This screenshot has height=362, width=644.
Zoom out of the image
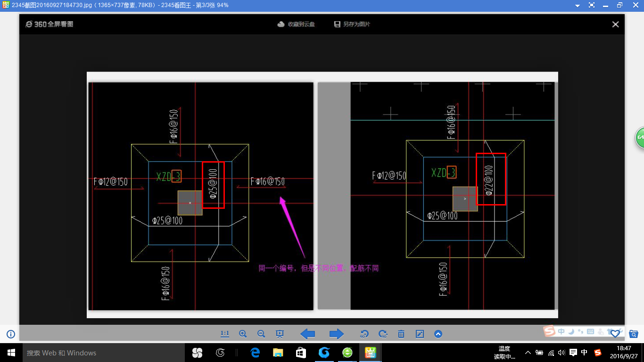coord(261,334)
